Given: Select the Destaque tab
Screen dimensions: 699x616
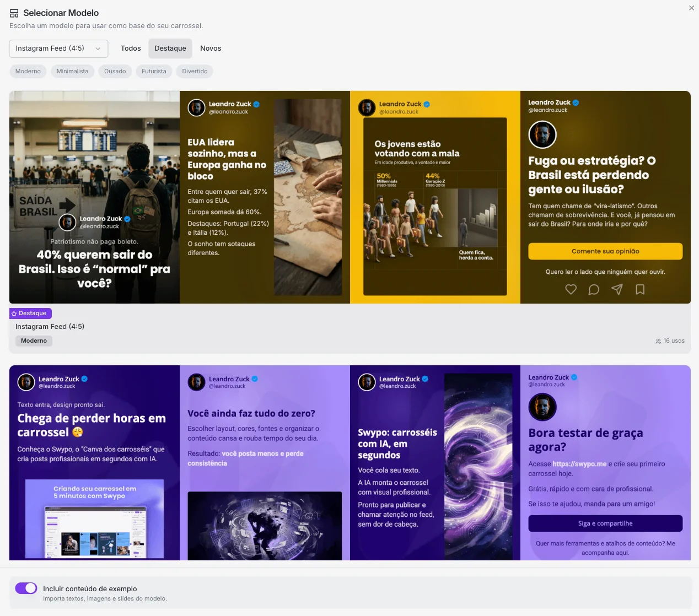Looking at the screenshot, I should (170, 48).
